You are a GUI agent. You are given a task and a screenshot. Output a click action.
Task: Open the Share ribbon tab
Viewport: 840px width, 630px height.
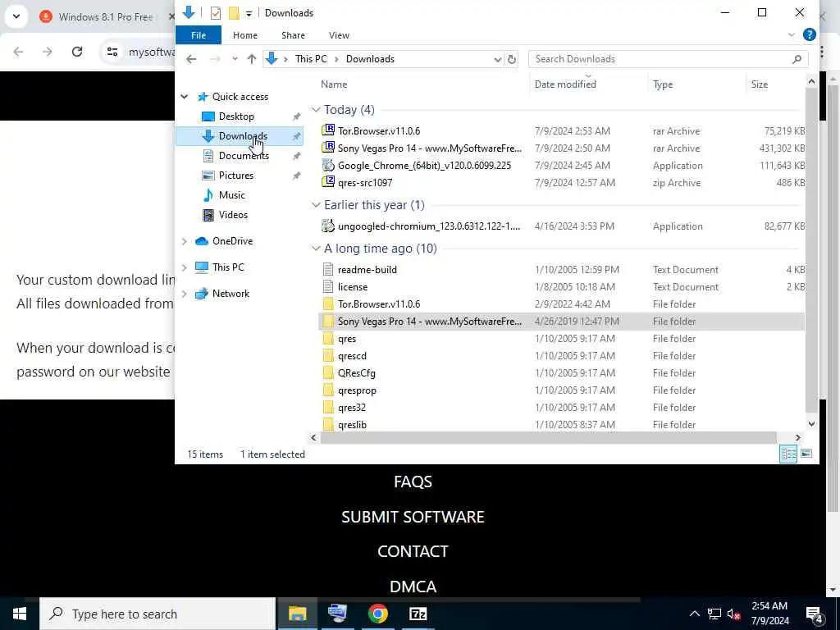click(x=293, y=34)
